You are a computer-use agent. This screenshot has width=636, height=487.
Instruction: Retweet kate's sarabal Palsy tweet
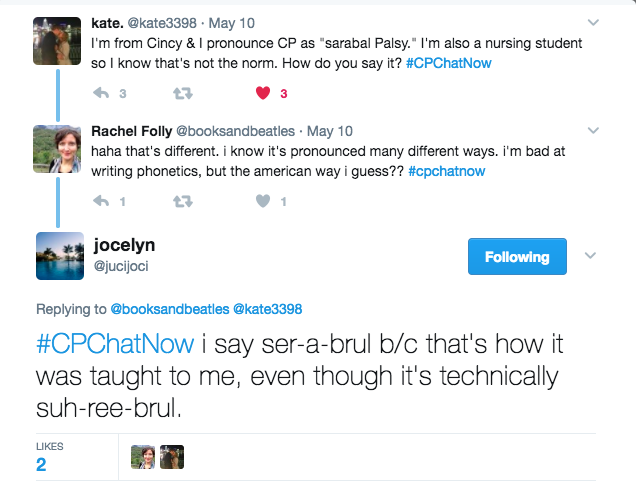coord(183,93)
